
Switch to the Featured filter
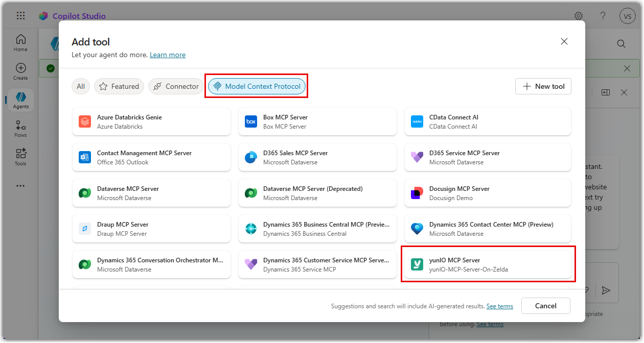tap(119, 86)
